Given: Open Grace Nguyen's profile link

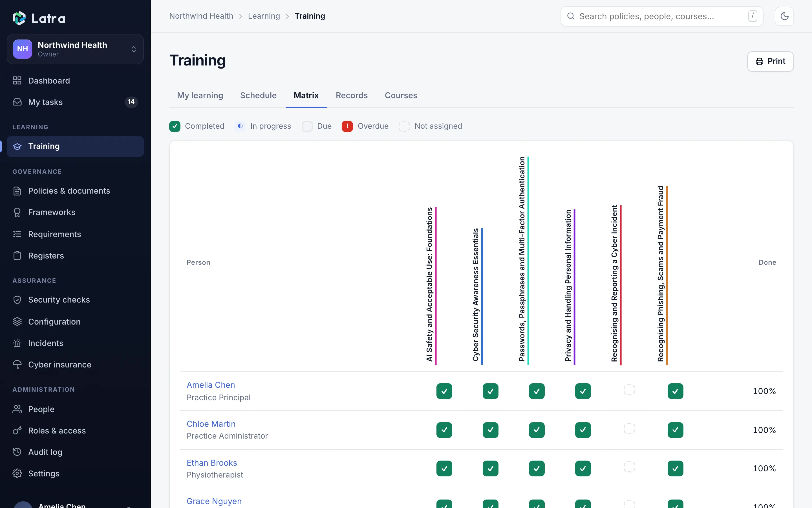Looking at the screenshot, I should pos(214,501).
